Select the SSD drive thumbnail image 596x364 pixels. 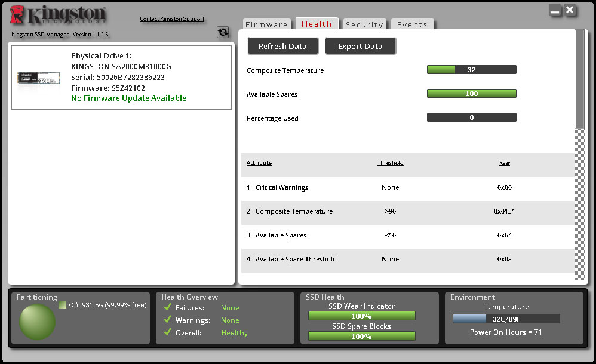click(39, 78)
